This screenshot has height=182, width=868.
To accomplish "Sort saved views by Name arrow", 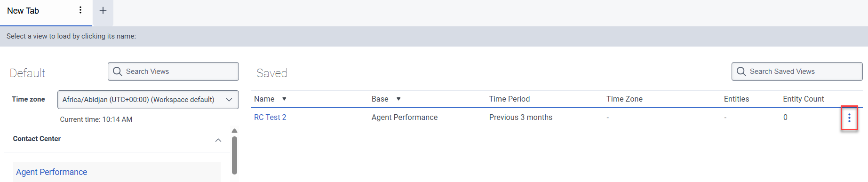I will [x=284, y=99].
